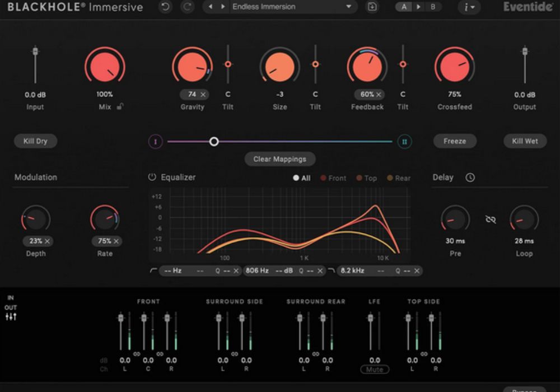Click the Loop delay knob

coord(524,218)
